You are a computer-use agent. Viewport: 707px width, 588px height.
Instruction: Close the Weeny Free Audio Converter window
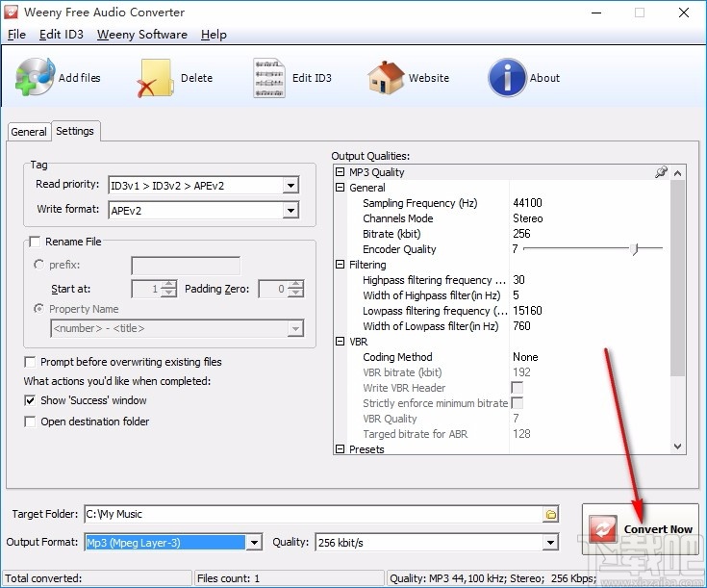pos(684,13)
